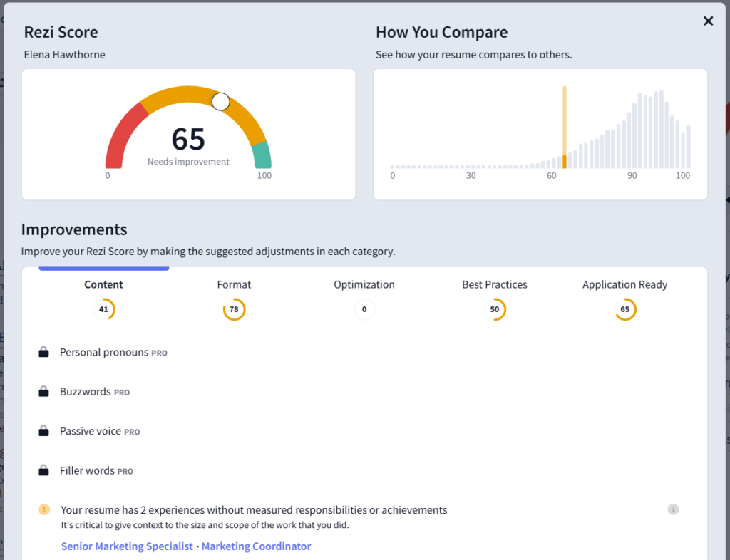This screenshot has height=560, width=730.
Task: Open the Marketing Coordinator link
Action: (256, 546)
